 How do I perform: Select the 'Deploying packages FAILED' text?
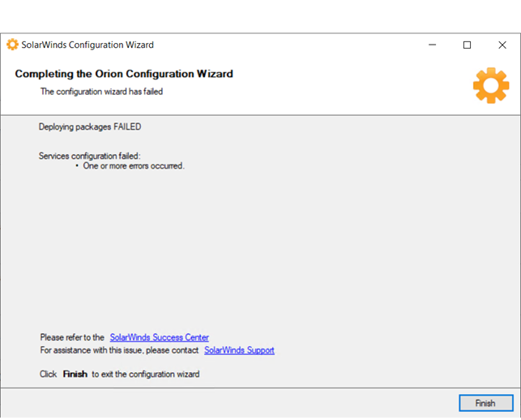click(90, 126)
